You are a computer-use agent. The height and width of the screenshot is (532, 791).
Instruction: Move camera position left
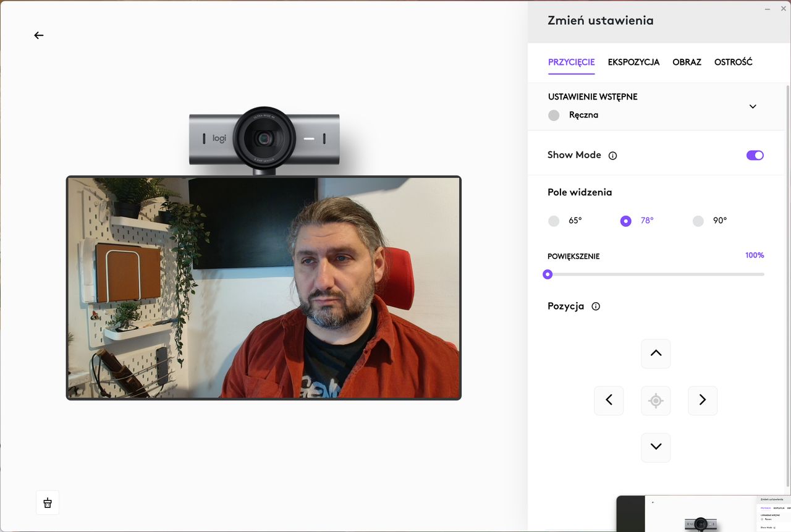609,400
